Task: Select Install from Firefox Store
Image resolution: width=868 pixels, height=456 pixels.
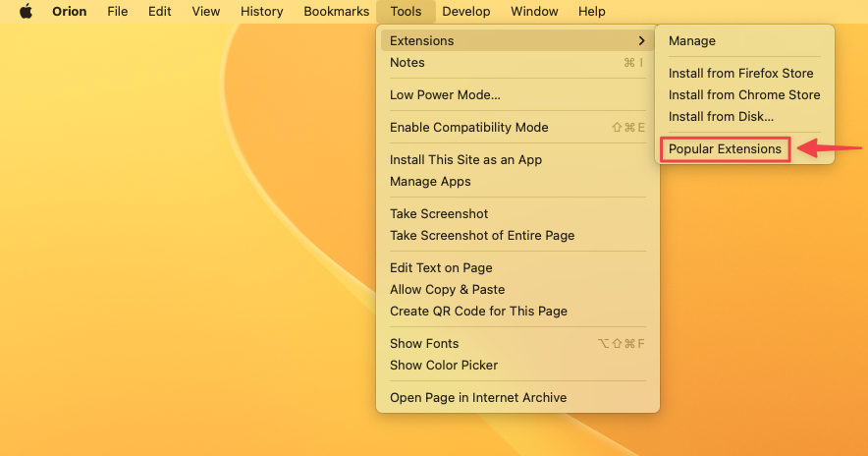Action: point(744,73)
